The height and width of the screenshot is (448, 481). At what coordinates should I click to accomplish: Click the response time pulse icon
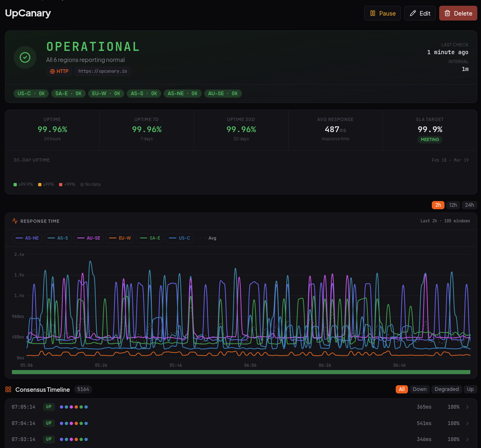pyautogui.click(x=15, y=221)
